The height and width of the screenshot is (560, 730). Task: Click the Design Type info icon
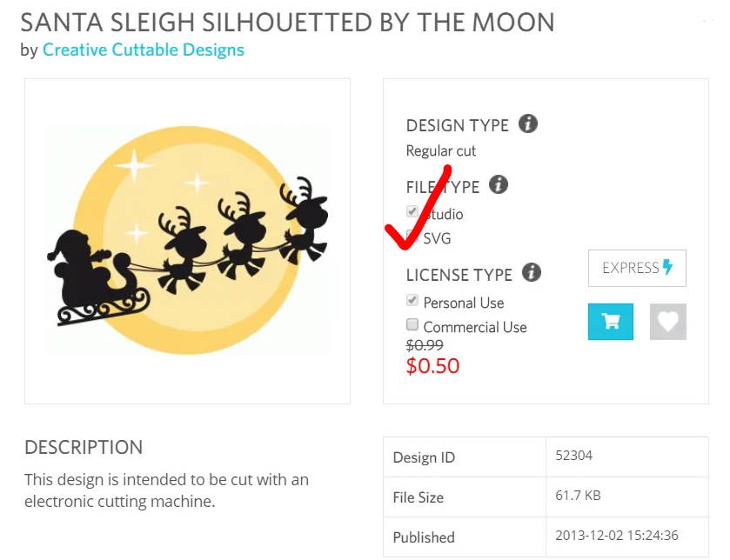tap(528, 123)
